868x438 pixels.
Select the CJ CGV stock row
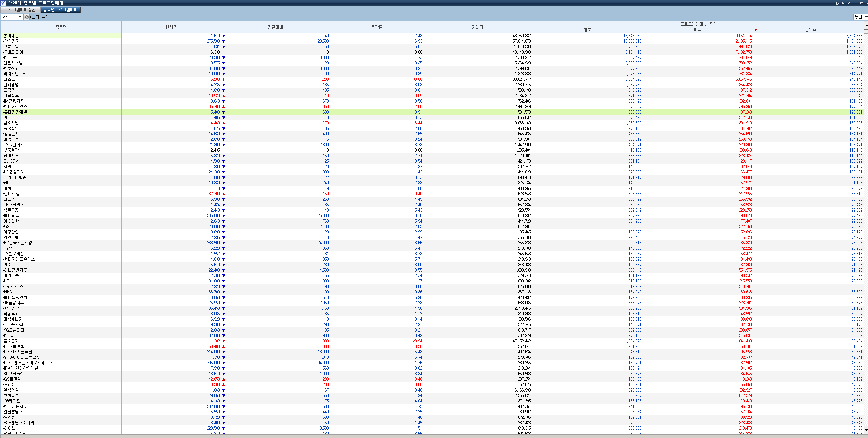432,161
